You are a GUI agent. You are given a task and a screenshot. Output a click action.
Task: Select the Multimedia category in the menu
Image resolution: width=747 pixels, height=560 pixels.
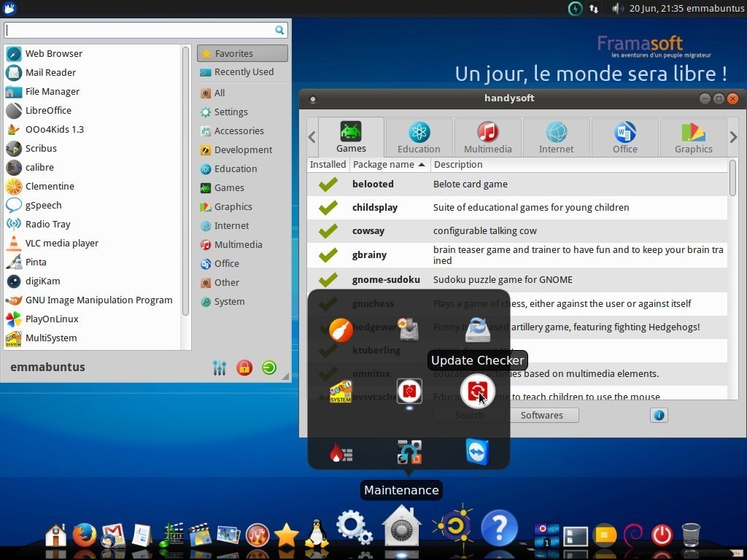[x=242, y=245]
